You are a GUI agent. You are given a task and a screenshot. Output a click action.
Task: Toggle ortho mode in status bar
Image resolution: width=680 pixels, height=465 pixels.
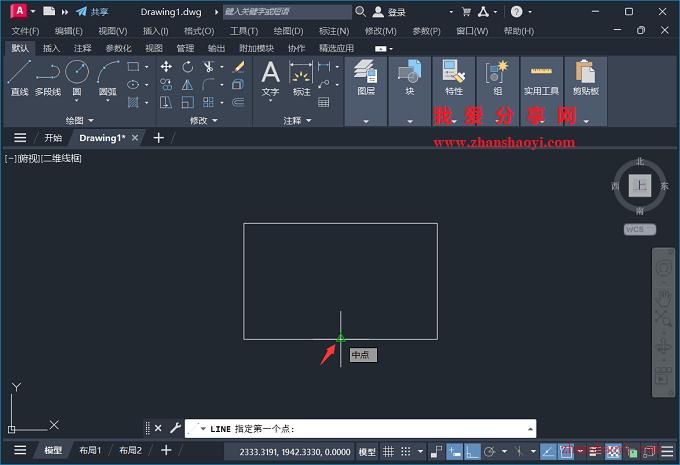tap(472, 452)
